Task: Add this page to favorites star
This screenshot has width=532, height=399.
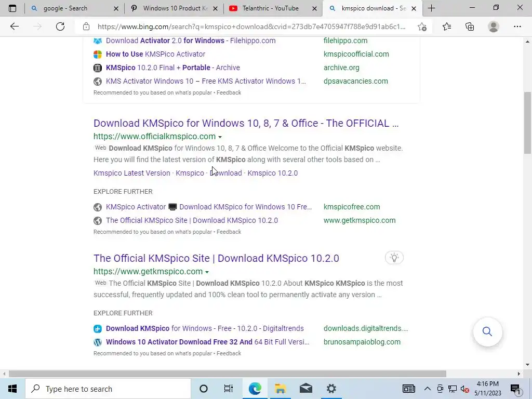Action: pos(422,26)
